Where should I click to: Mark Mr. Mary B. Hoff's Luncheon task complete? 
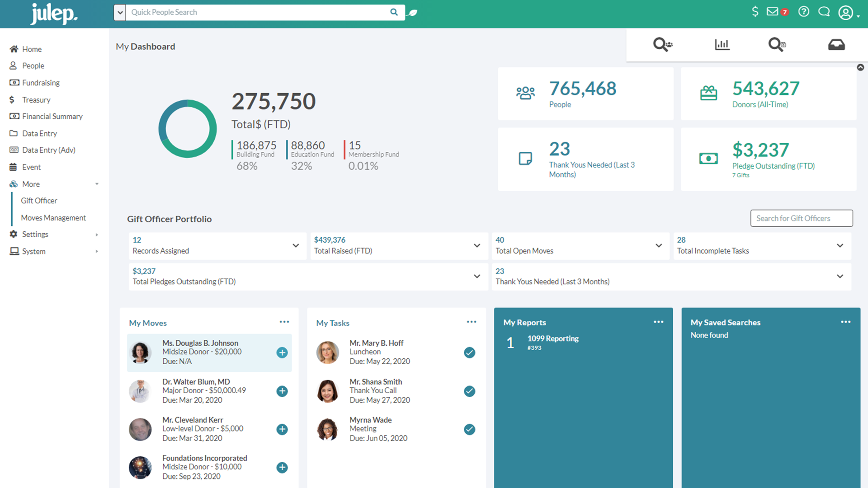click(469, 352)
